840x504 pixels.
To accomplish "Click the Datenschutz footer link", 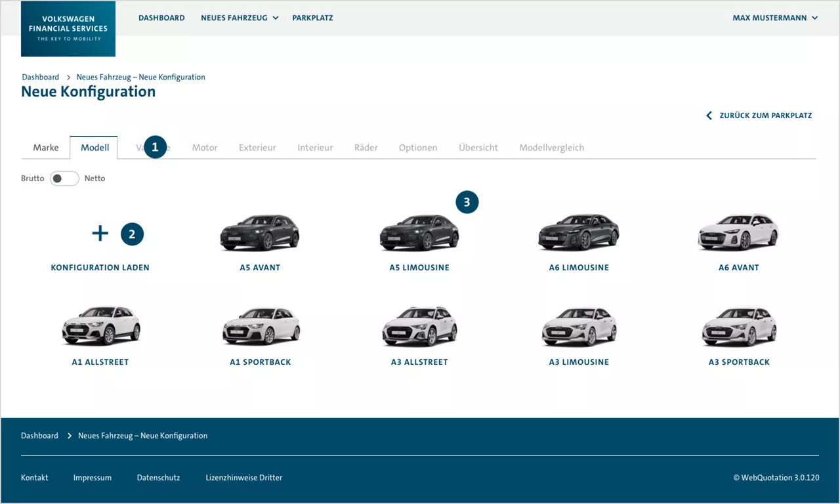I will coord(158,477).
